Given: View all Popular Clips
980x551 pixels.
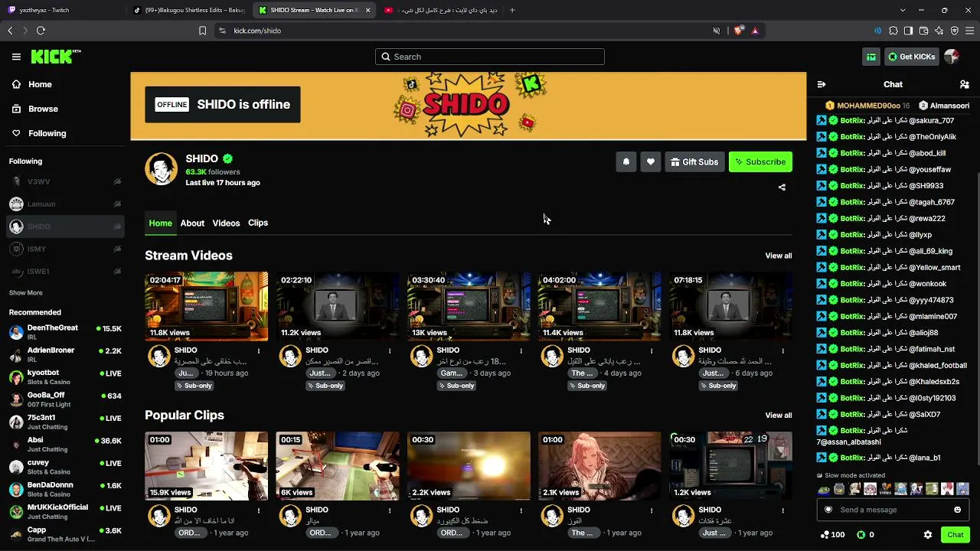Looking at the screenshot, I should [779, 416].
